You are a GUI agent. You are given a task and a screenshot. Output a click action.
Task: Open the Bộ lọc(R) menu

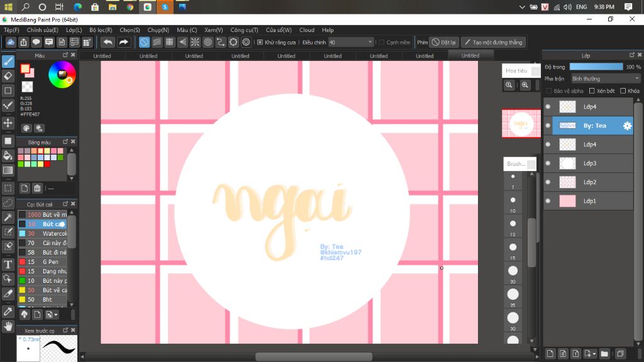pos(101,30)
